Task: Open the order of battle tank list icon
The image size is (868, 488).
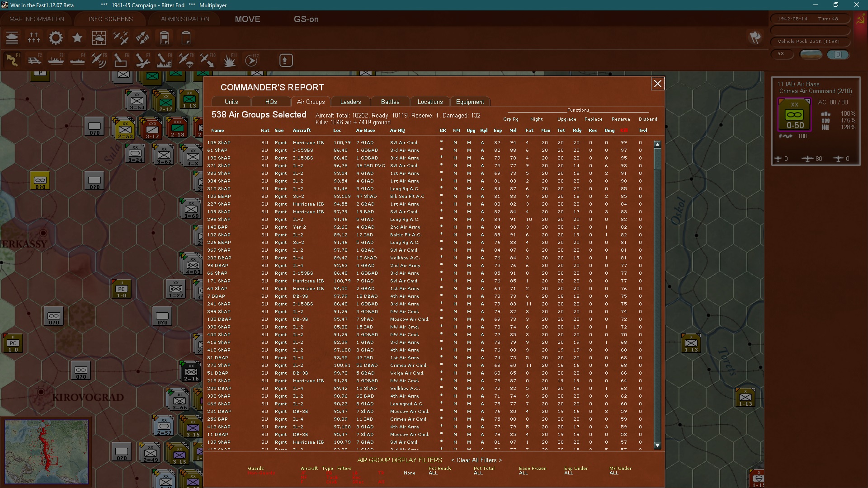Action: click(12, 38)
